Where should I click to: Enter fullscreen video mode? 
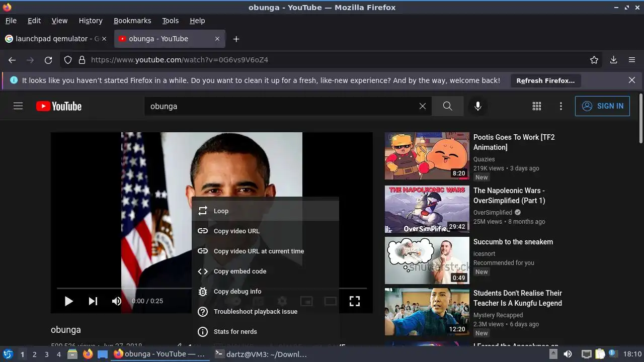355,301
